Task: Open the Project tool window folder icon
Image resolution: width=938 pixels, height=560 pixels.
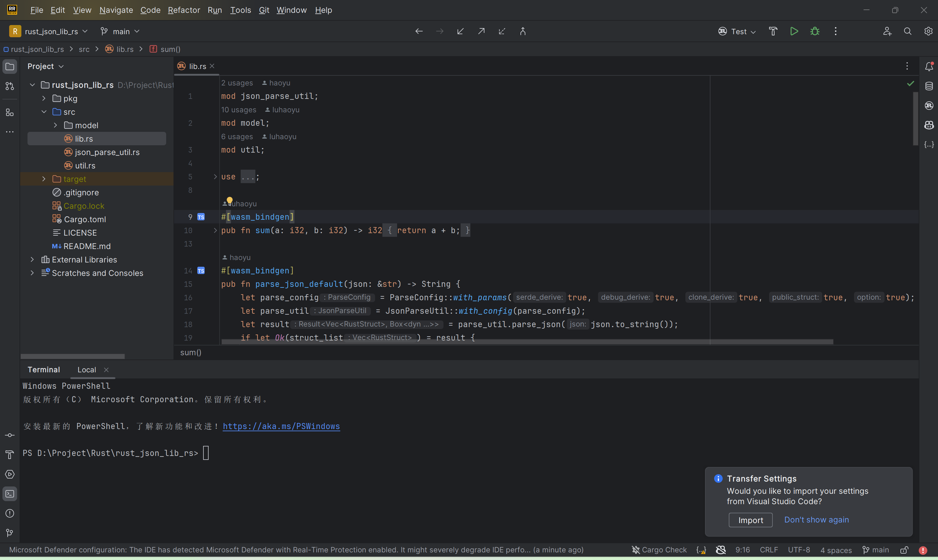Action: tap(10, 67)
